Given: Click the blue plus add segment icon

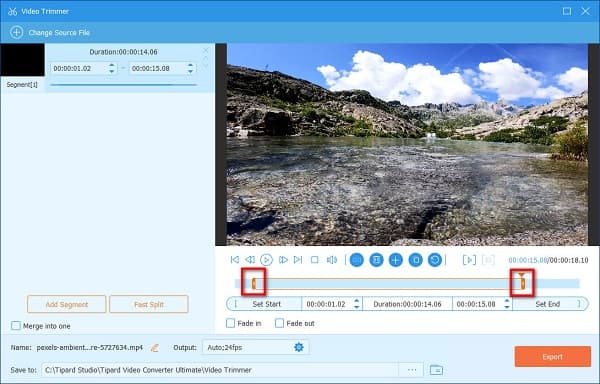Looking at the screenshot, I should [396, 260].
